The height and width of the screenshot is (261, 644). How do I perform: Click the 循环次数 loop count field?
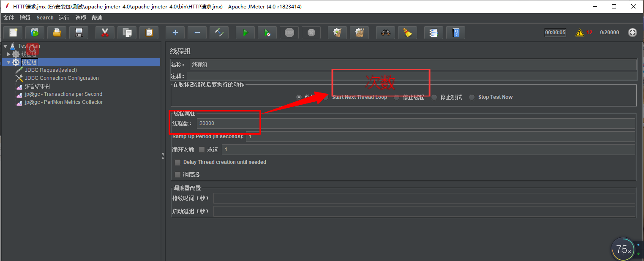(x=428, y=150)
